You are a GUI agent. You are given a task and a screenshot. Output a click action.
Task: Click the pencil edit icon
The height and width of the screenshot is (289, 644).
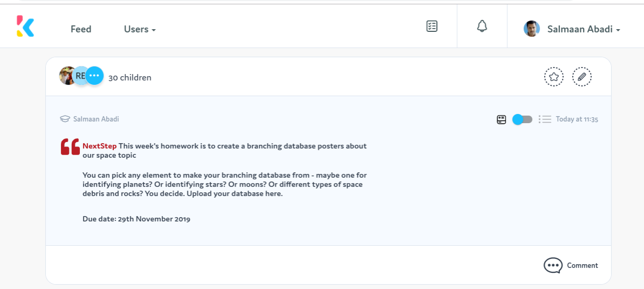(x=581, y=77)
